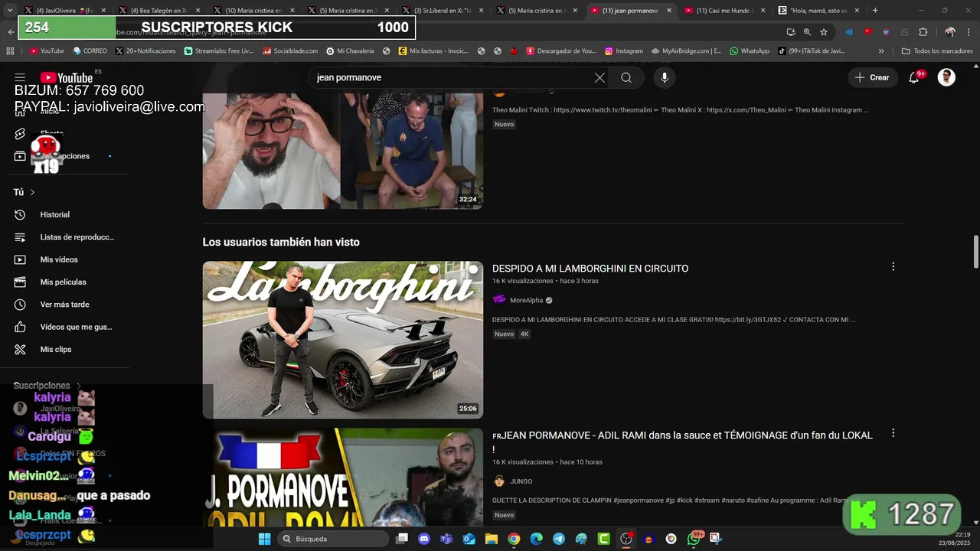Open Discord from the taskbar

click(424, 539)
